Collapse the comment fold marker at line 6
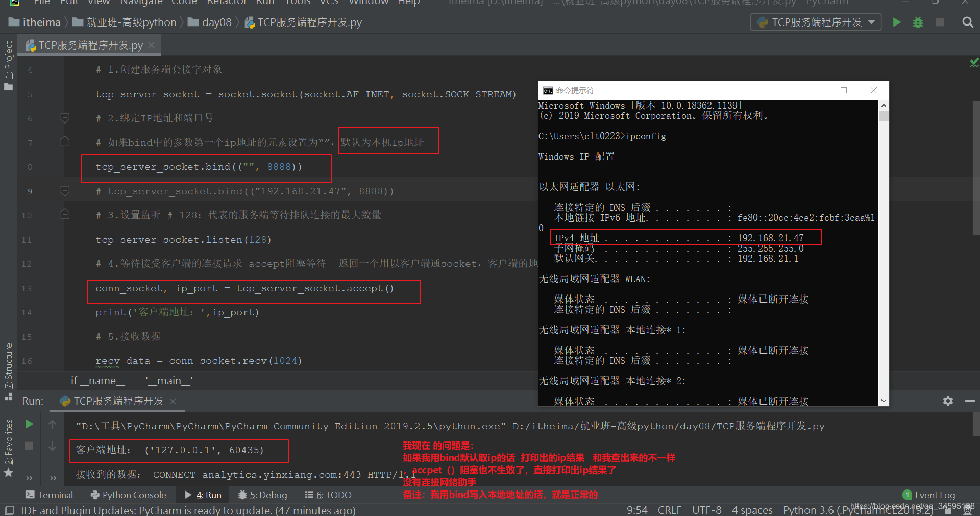 click(65, 118)
